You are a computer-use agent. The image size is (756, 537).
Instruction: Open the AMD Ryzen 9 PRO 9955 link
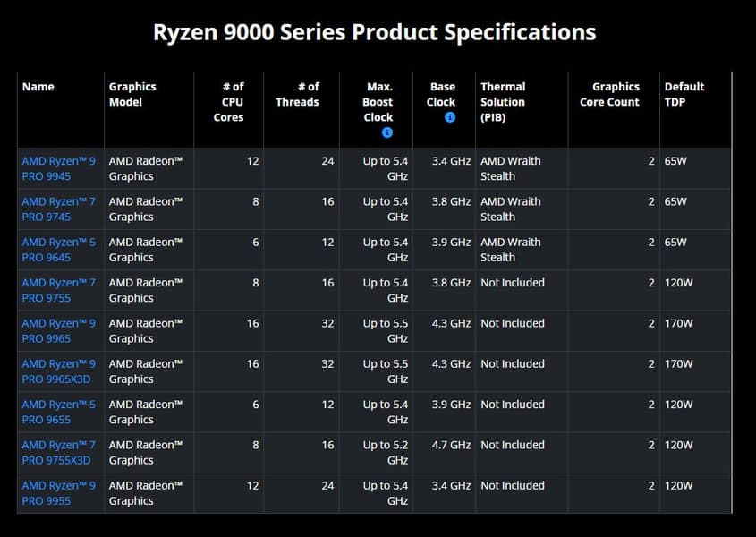pyautogui.click(x=59, y=492)
